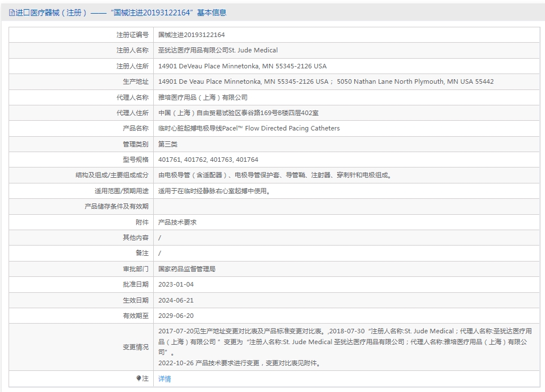This screenshot has width=545, height=392.
Task: Select product name Pacel Flow Directed Pacing Catheters
Action: coord(249,128)
